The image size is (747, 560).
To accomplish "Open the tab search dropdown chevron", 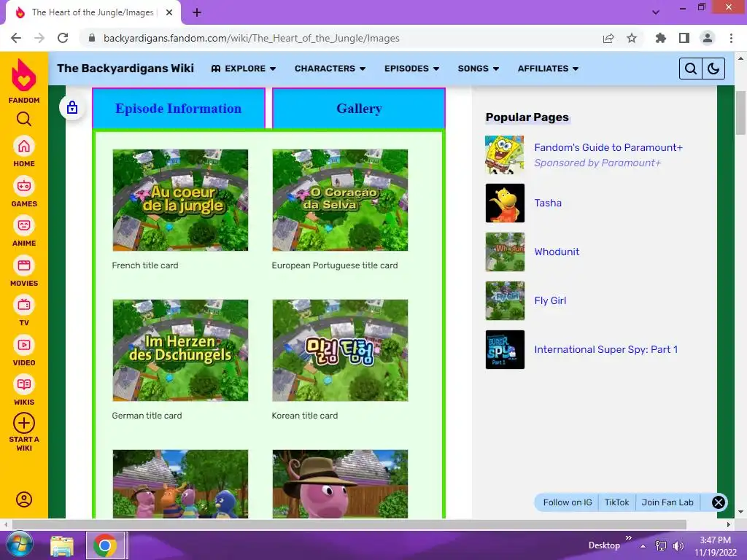I will click(x=656, y=12).
